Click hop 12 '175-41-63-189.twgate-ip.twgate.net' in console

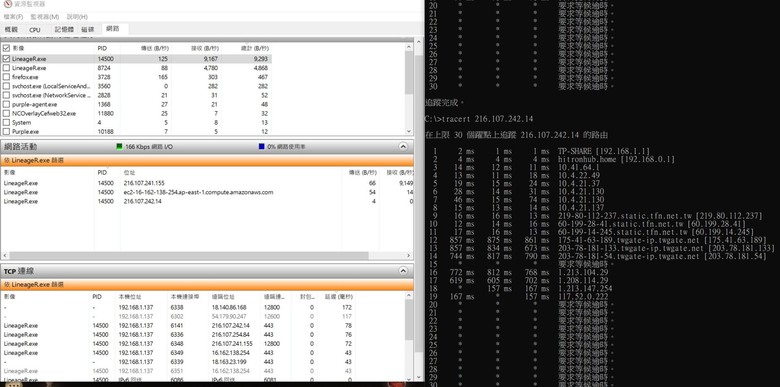(x=629, y=240)
